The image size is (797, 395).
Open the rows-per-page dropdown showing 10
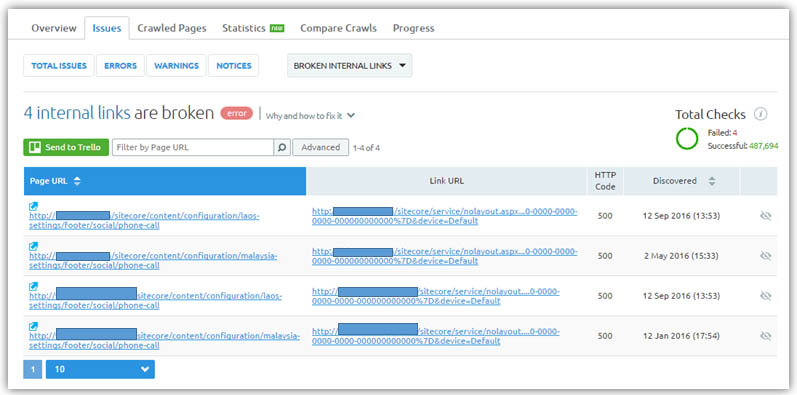point(100,369)
